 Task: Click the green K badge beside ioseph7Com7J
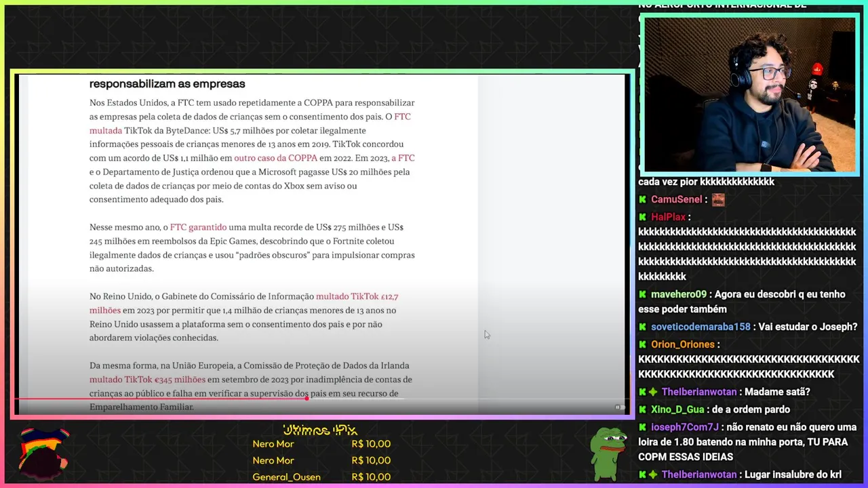[x=643, y=427]
